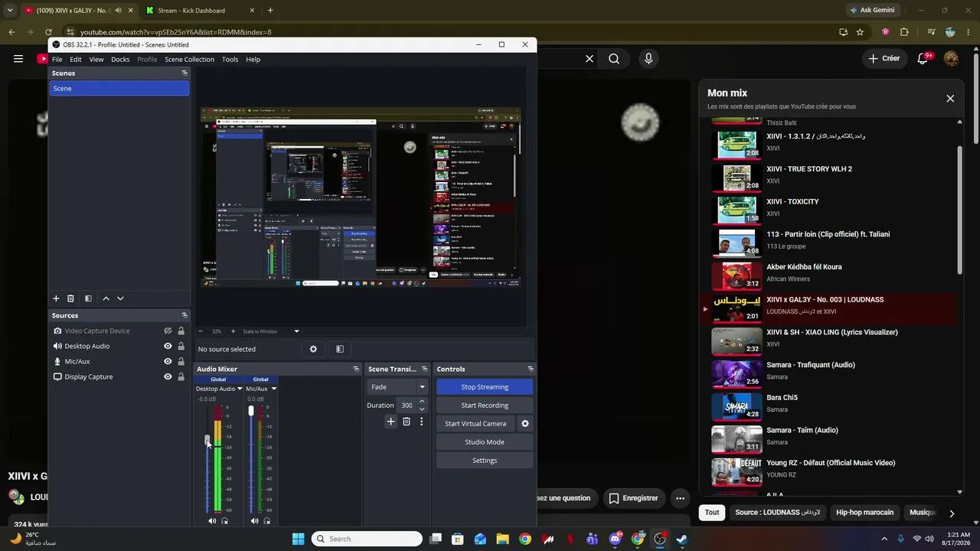Open YouTube notifications bell
Viewport: 980px width, 551px height.
[x=923, y=58]
